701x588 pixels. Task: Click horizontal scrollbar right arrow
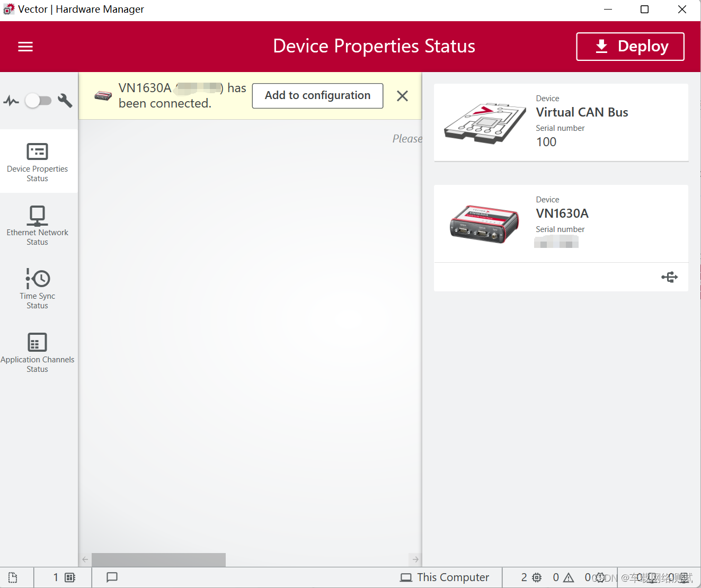coord(415,559)
